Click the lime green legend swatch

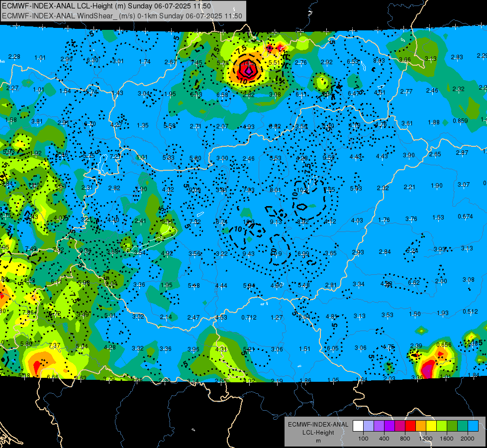tap(442, 426)
